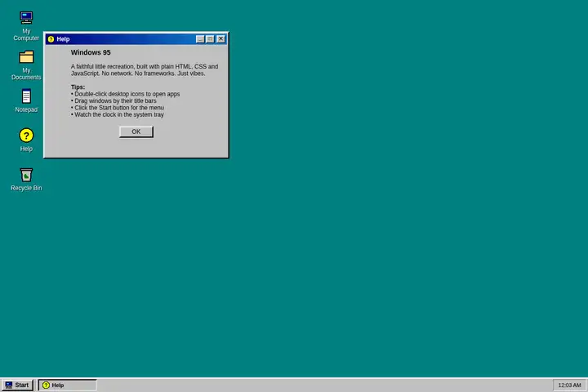Select the My Documents folder icon

26,65
